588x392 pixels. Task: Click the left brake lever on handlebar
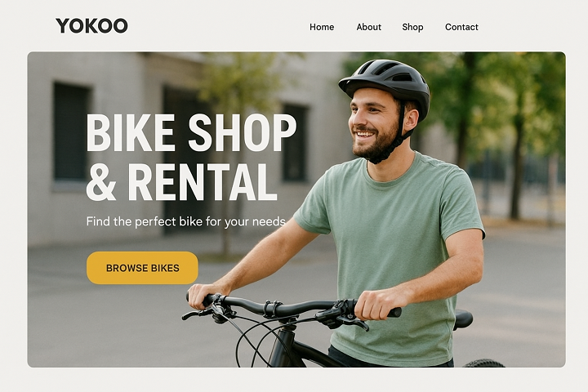pos(197,314)
